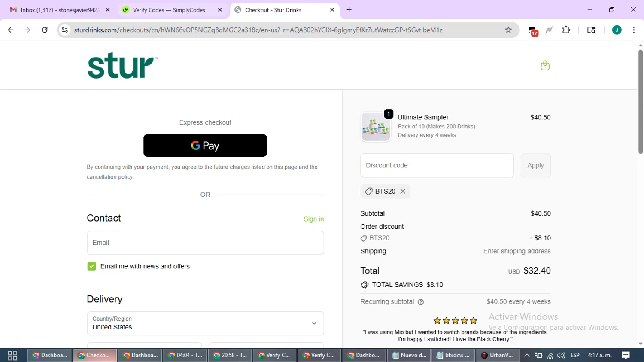
Task: Click the gray bird extension icon
Action: pyautogui.click(x=549, y=30)
